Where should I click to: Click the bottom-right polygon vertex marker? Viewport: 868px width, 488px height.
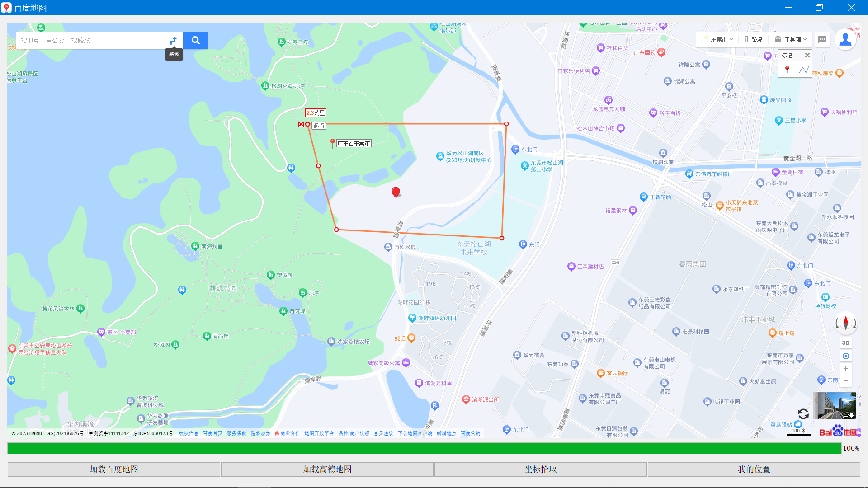pyautogui.click(x=502, y=238)
